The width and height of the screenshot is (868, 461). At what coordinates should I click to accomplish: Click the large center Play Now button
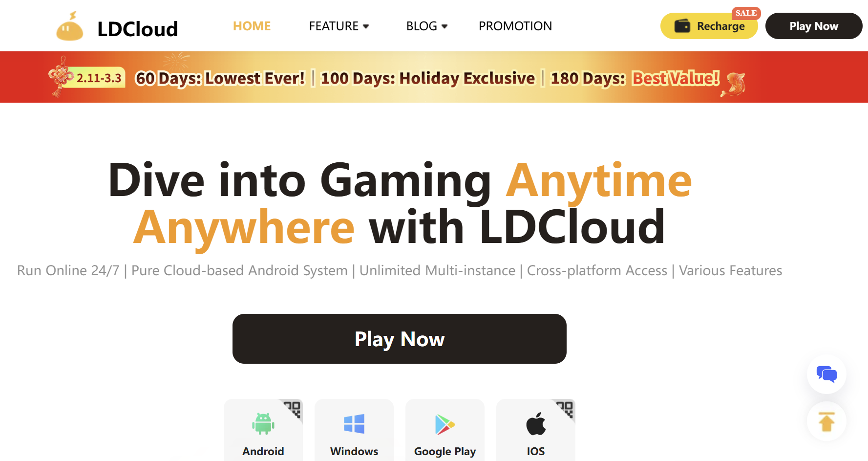click(x=400, y=339)
